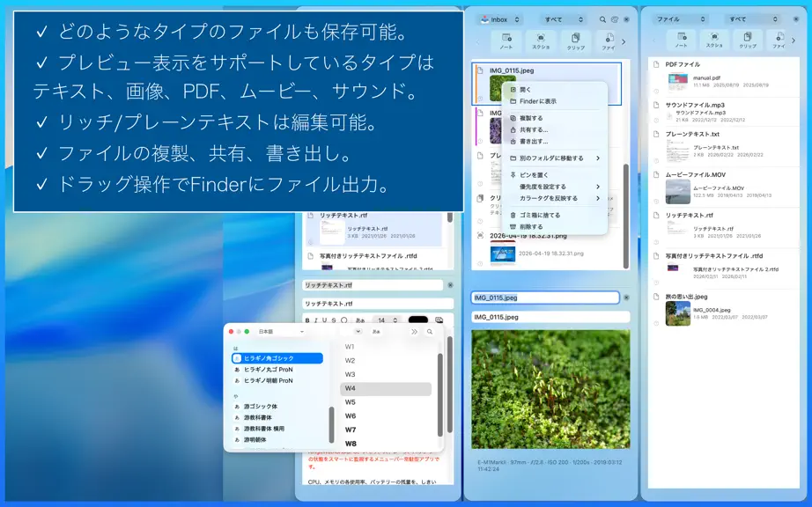Select ヒラギノ丸ゴ ProN font family
The height and width of the screenshot is (507, 812).
click(277, 370)
